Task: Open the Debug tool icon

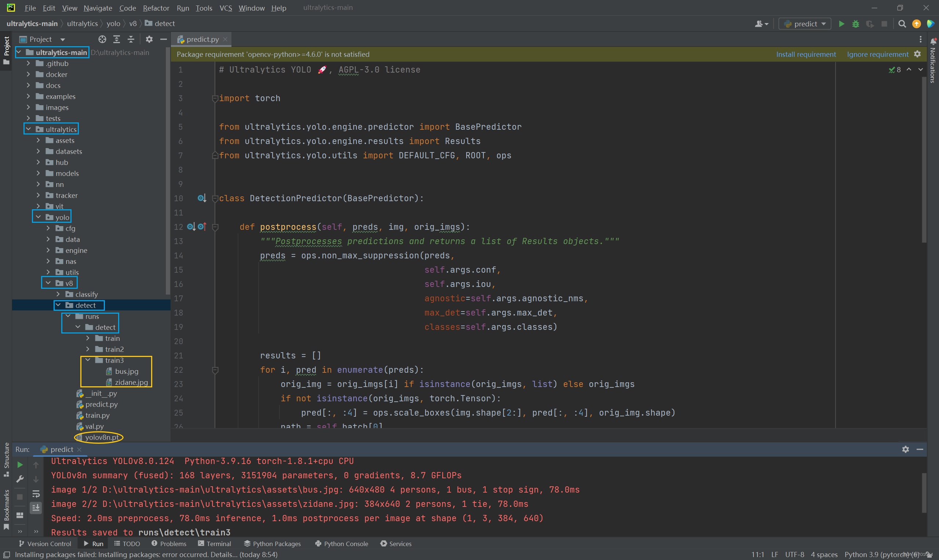Action: (x=855, y=24)
